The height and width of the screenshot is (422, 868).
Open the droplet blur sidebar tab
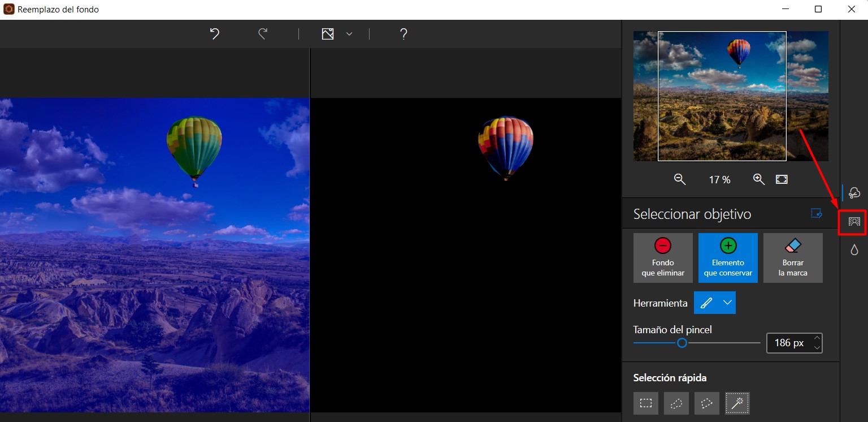854,249
